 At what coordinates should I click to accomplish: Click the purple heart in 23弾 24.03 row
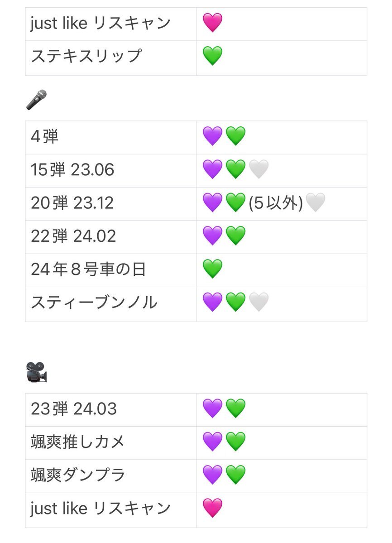click(212, 408)
